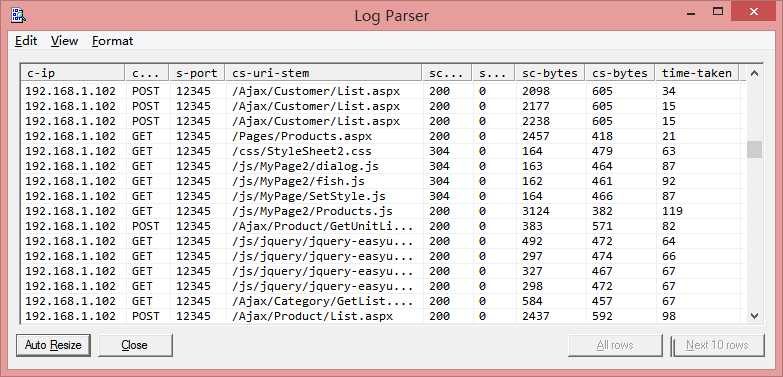Click the cs-bytes value 464
The height and width of the screenshot is (377, 783).
coord(602,166)
